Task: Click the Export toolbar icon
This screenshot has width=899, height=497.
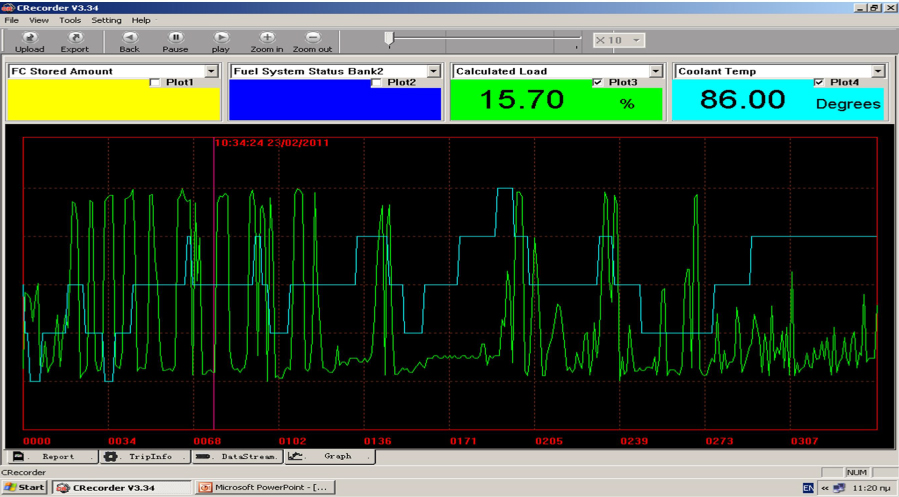Action: [74, 38]
